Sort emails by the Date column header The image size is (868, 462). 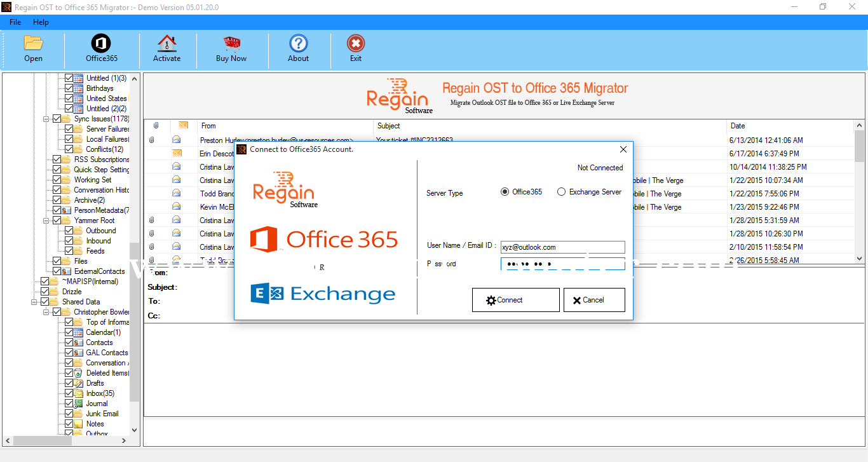click(x=790, y=126)
